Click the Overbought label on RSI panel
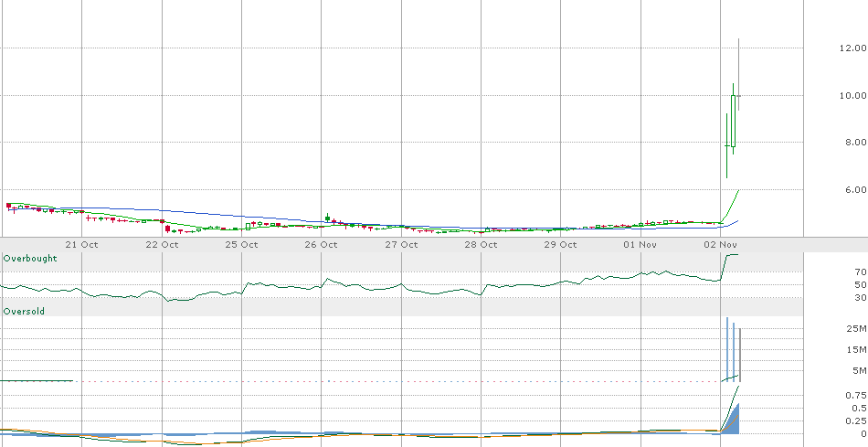 click(x=30, y=258)
